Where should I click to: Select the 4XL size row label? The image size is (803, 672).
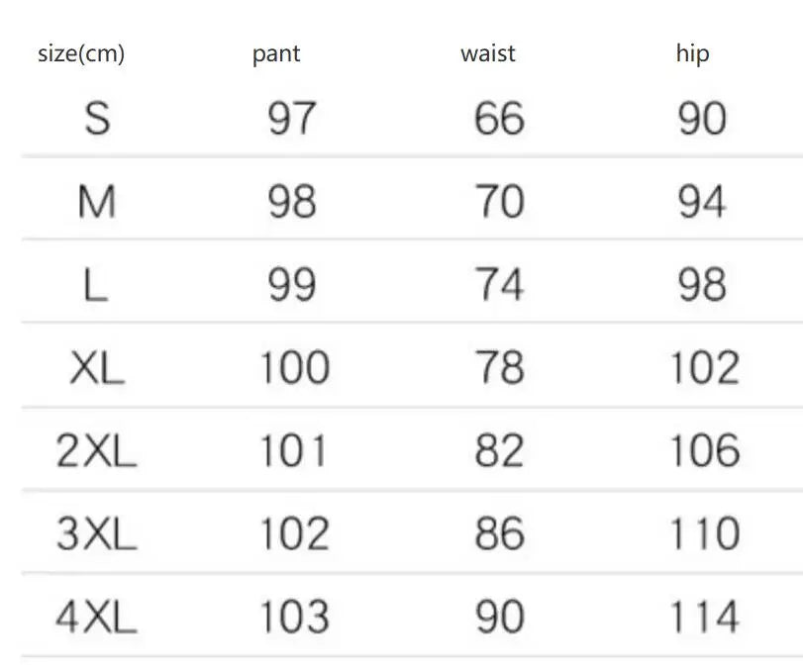[x=96, y=617]
